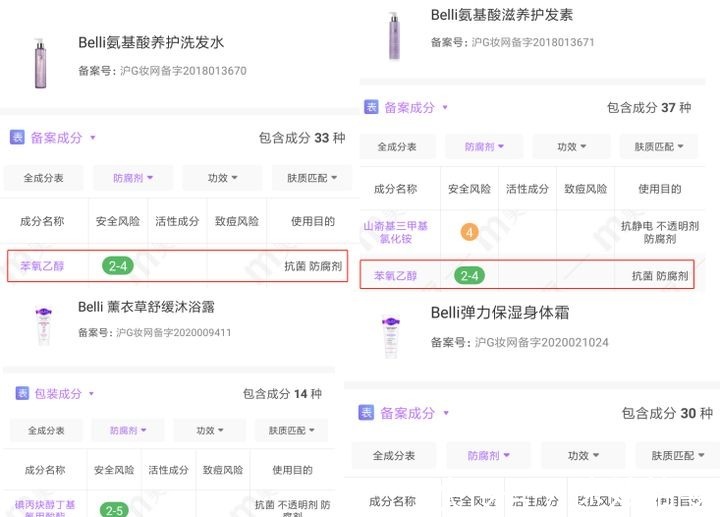Open 功效 filter in shampoo panel
Viewport: 720px width, 517px height.
(222, 178)
